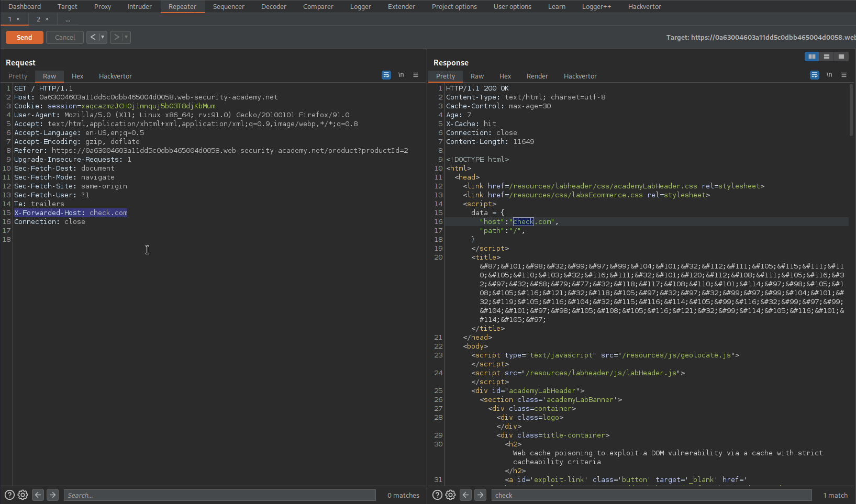Open User options tab
Viewport: 856px width, 504px height.
pyautogui.click(x=513, y=6)
